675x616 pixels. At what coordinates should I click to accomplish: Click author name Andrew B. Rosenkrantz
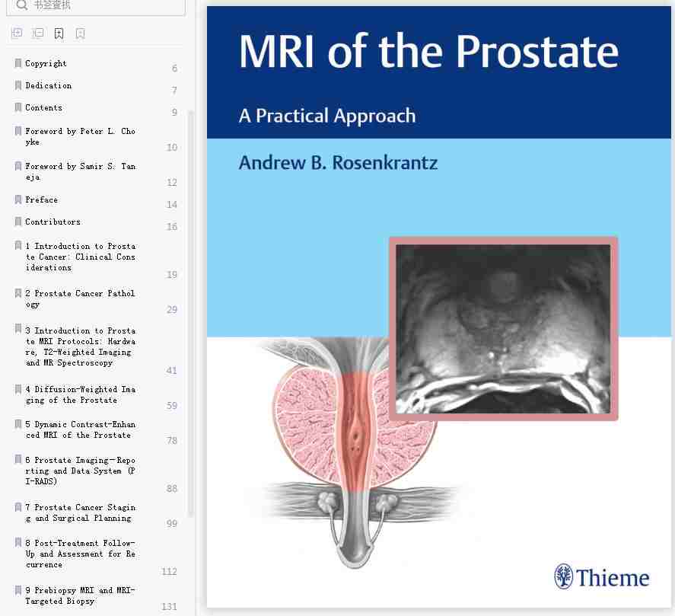pos(339,163)
